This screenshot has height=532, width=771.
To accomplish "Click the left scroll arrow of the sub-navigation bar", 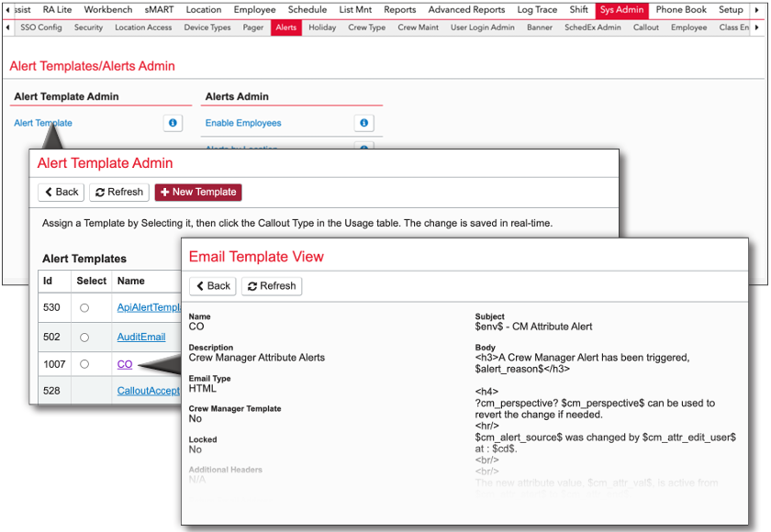I will click(x=7, y=28).
